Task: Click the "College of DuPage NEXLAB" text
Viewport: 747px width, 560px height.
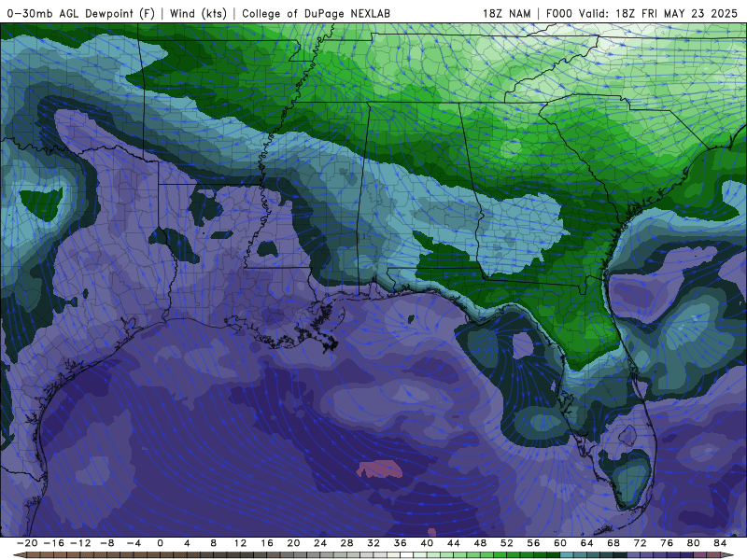Action: point(316,13)
